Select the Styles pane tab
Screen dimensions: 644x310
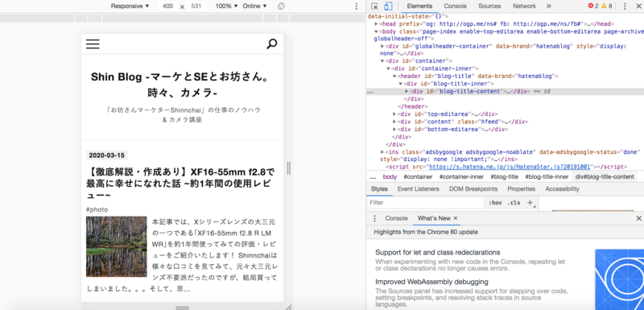(379, 189)
